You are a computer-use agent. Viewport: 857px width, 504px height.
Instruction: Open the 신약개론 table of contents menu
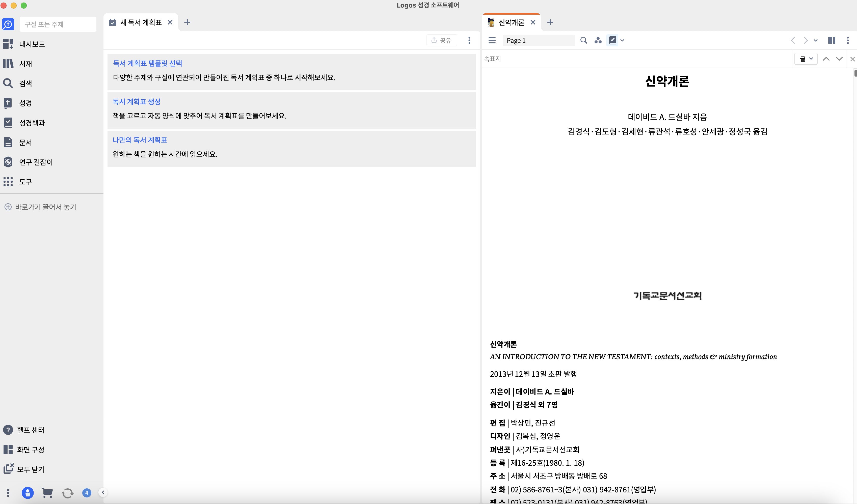(492, 40)
